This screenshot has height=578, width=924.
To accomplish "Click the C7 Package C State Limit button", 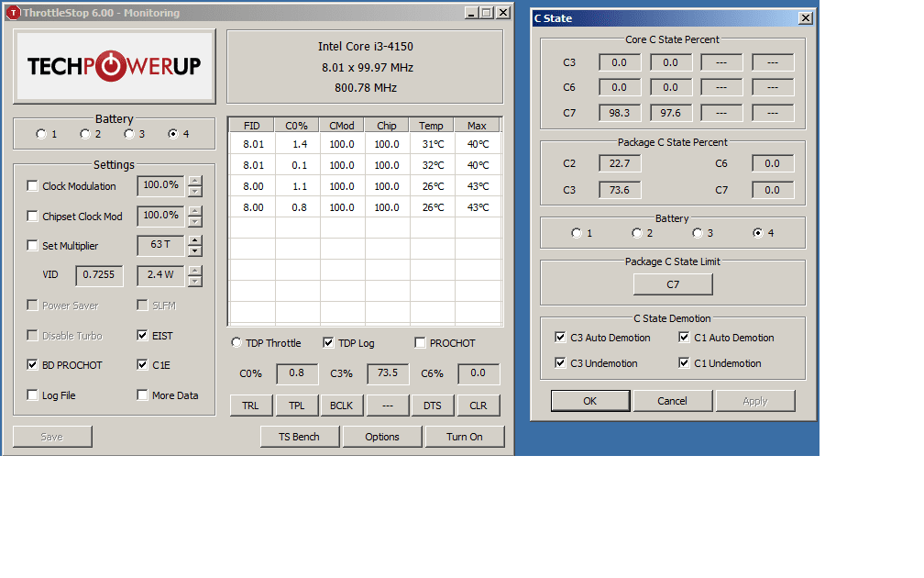I will pyautogui.click(x=673, y=284).
